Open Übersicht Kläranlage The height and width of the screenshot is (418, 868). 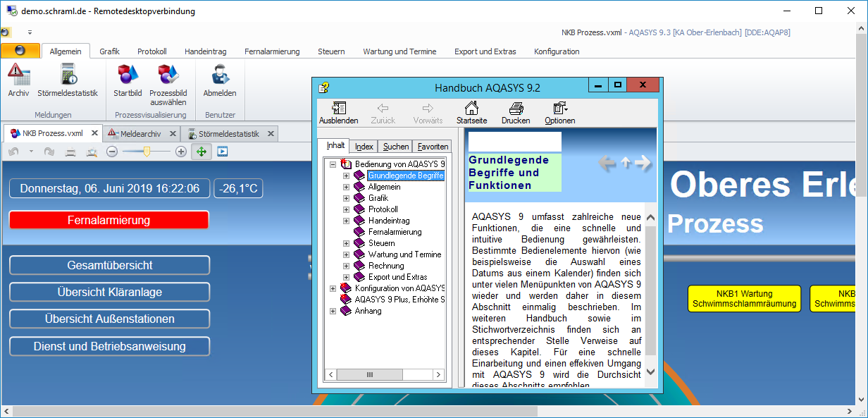[109, 292]
